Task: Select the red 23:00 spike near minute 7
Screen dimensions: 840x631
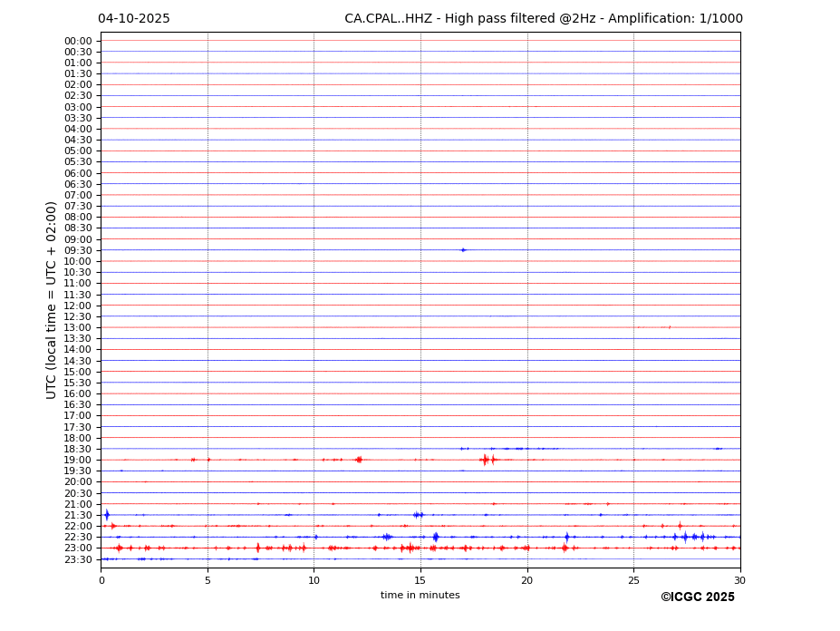Action: pos(258,548)
